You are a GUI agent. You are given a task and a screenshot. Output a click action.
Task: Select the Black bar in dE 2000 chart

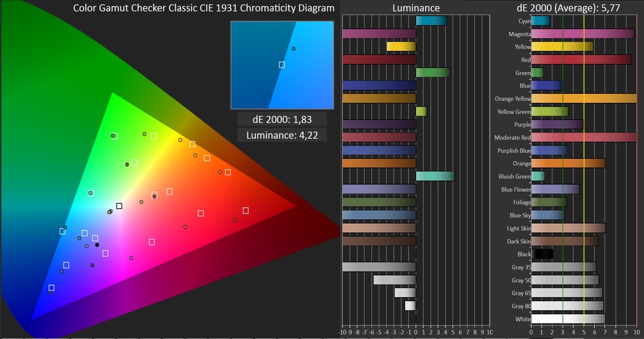(x=542, y=254)
